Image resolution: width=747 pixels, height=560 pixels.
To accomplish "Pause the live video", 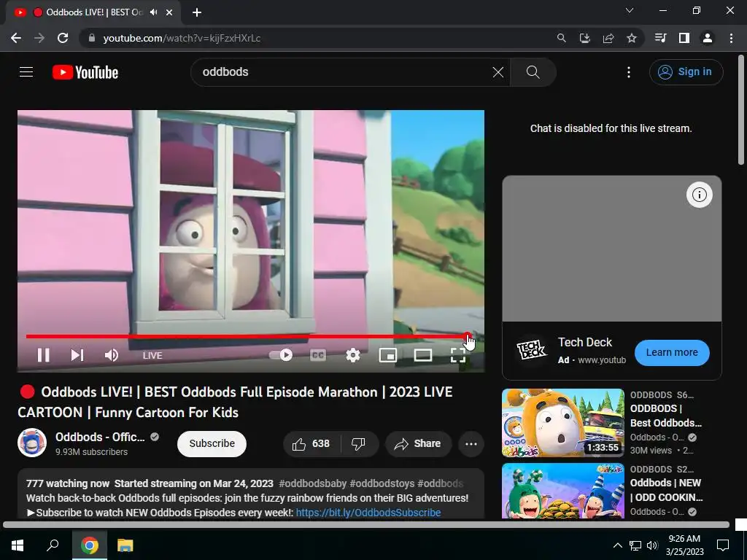I will pos(43,355).
